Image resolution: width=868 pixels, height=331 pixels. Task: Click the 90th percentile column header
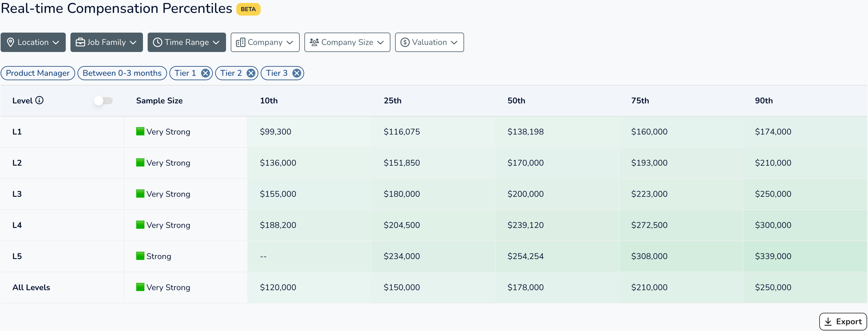click(x=764, y=100)
